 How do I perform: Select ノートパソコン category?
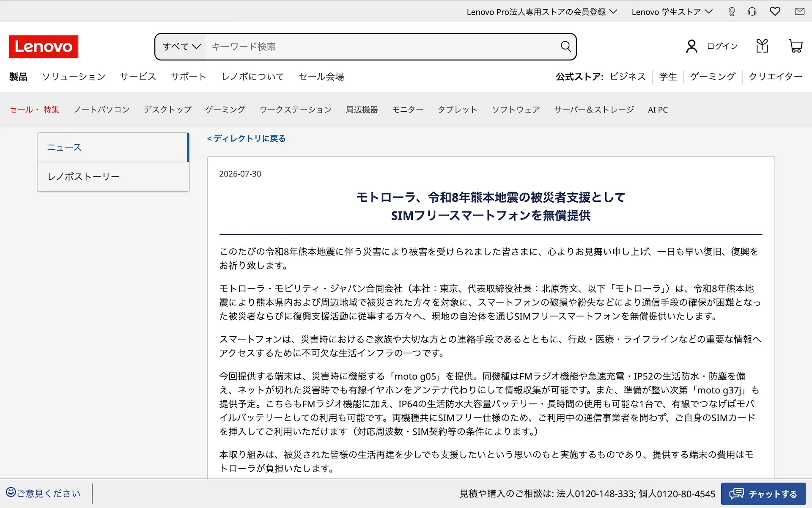(101, 110)
